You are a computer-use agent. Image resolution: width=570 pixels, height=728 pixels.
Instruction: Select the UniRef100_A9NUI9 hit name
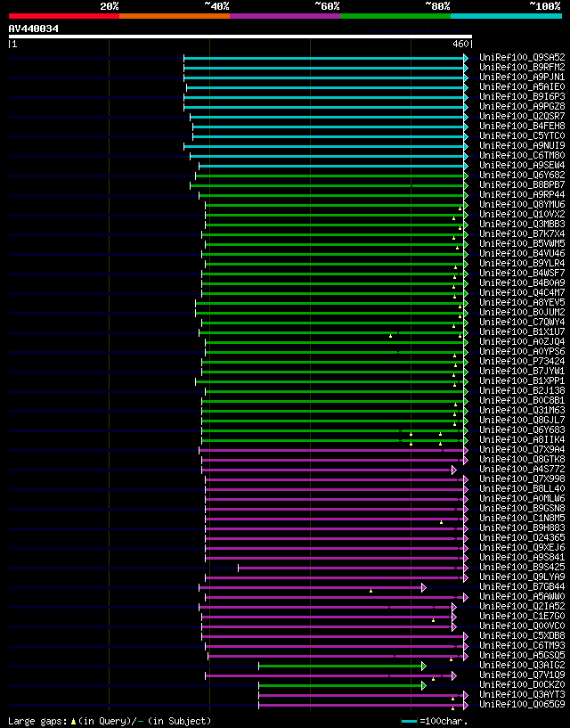(x=522, y=145)
